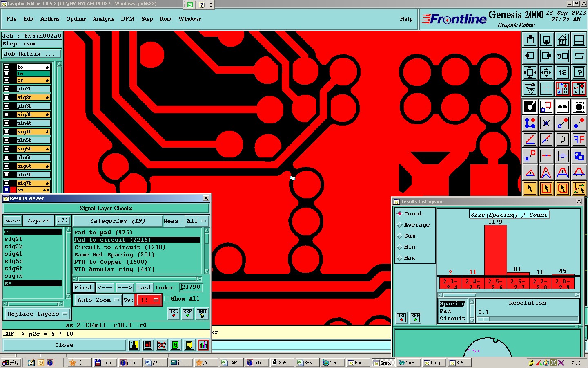Click the rotate arrow icon
Screen dimensions: 588x368
pos(563,139)
